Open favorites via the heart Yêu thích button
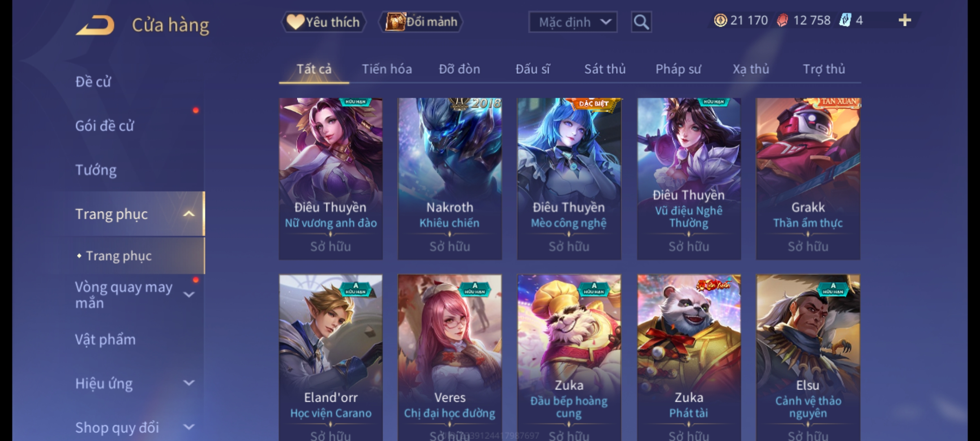Screen dimensions: 980x441 coord(323,22)
